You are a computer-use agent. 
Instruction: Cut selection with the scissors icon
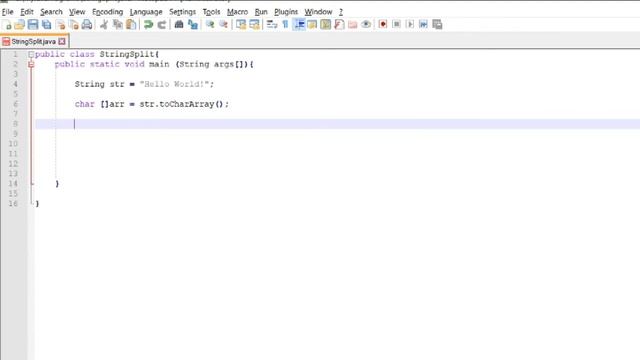coord(104,24)
